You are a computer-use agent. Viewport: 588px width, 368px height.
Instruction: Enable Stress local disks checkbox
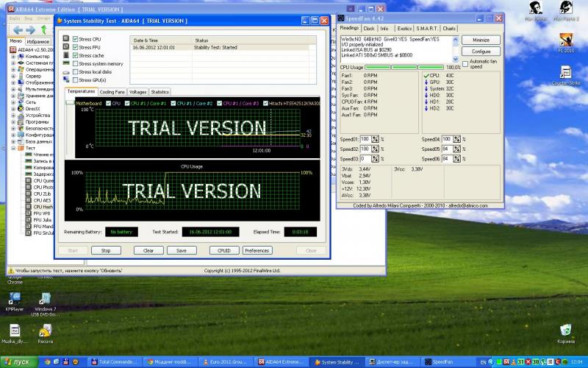[76, 71]
